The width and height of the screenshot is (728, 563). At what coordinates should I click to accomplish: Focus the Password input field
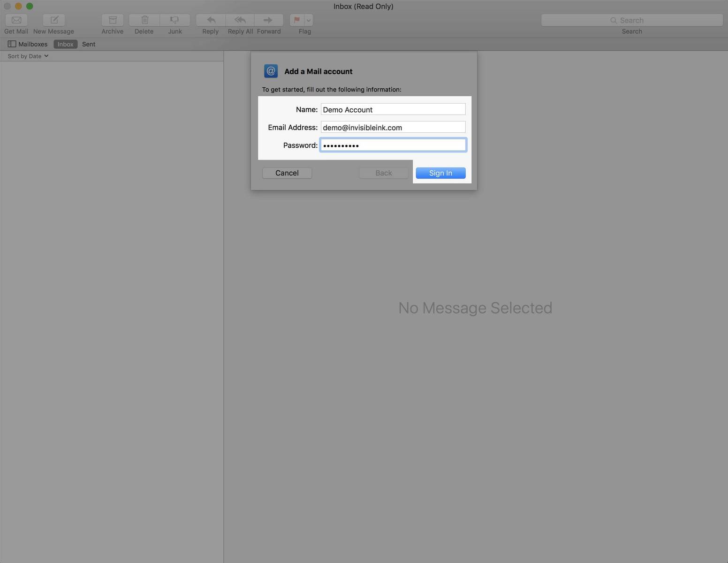[393, 145]
